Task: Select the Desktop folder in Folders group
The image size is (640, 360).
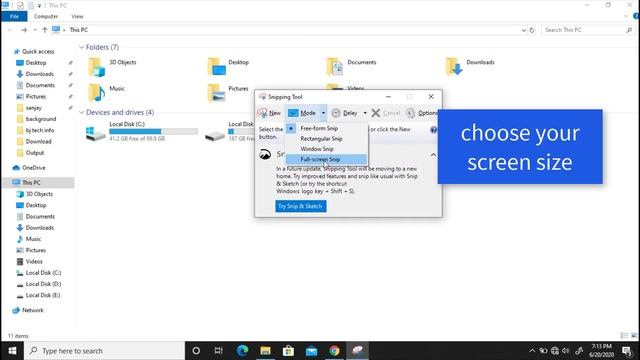Action: 229,67
